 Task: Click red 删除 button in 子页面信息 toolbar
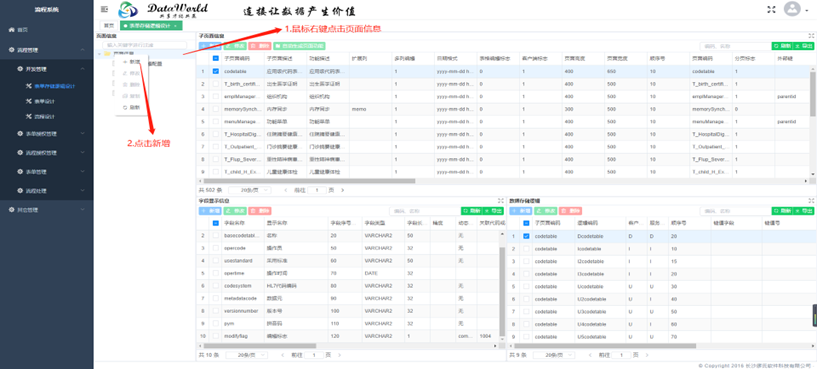click(260, 46)
